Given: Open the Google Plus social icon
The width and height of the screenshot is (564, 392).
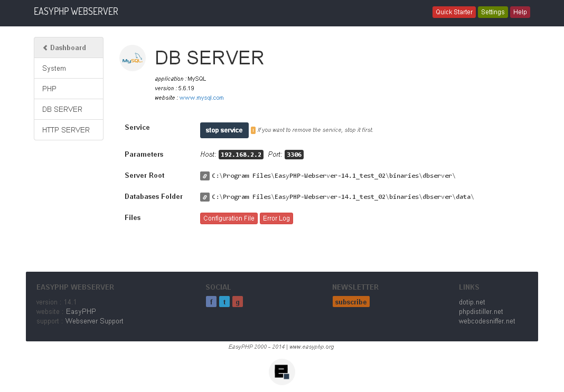Looking at the screenshot, I should click(x=238, y=302).
